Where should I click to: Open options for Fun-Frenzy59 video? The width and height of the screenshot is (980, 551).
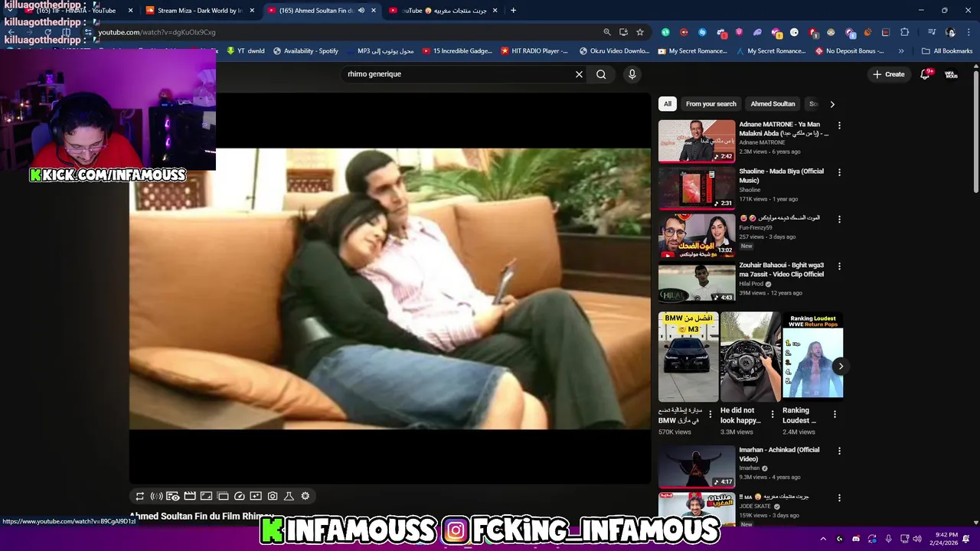coord(839,219)
